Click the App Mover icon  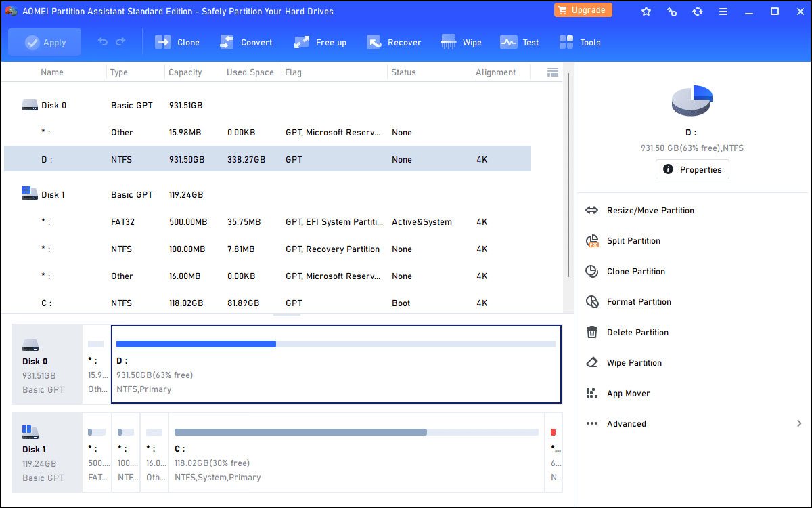coord(592,394)
